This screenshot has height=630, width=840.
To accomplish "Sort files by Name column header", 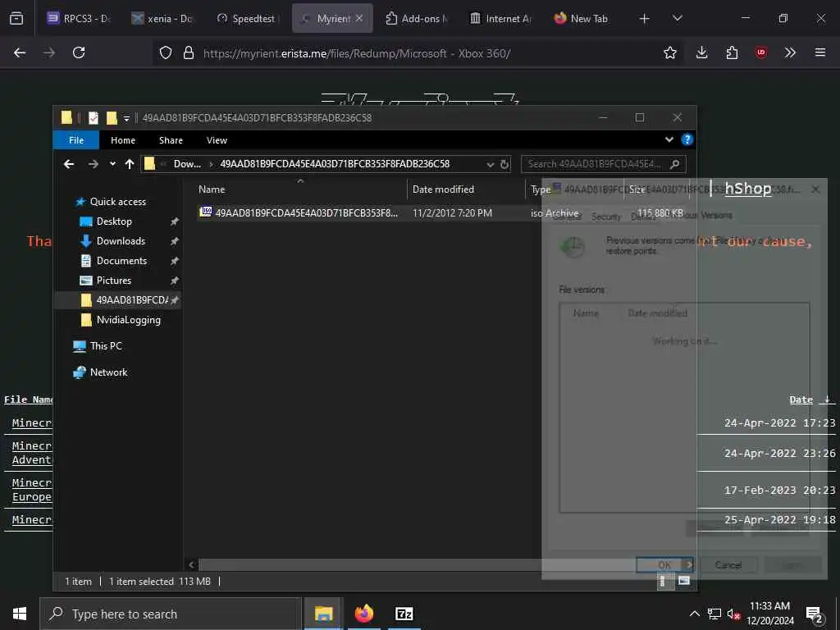I will pos(300,189).
